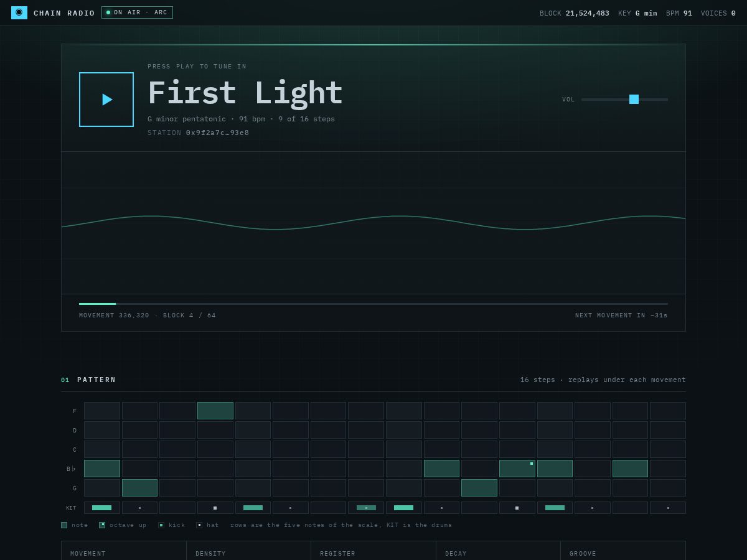Image resolution: width=747 pixels, height=560 pixels.
Task: Click the F row label
Action: (75, 411)
